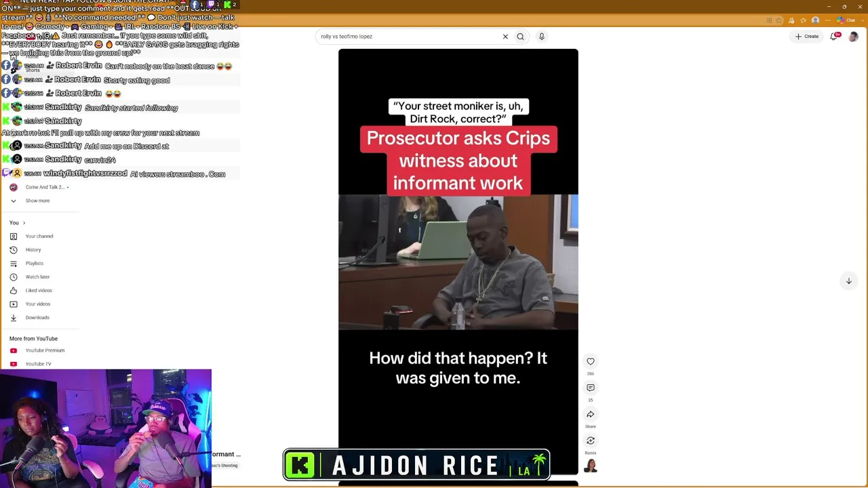Click the Liked videos thumbs-up icon
868x488 pixels.
coord(14,291)
